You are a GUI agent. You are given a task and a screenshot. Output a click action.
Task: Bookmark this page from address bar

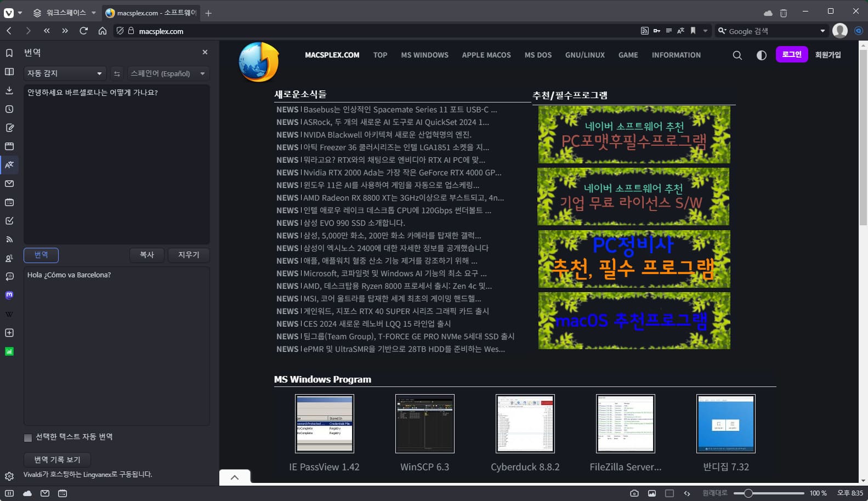693,31
